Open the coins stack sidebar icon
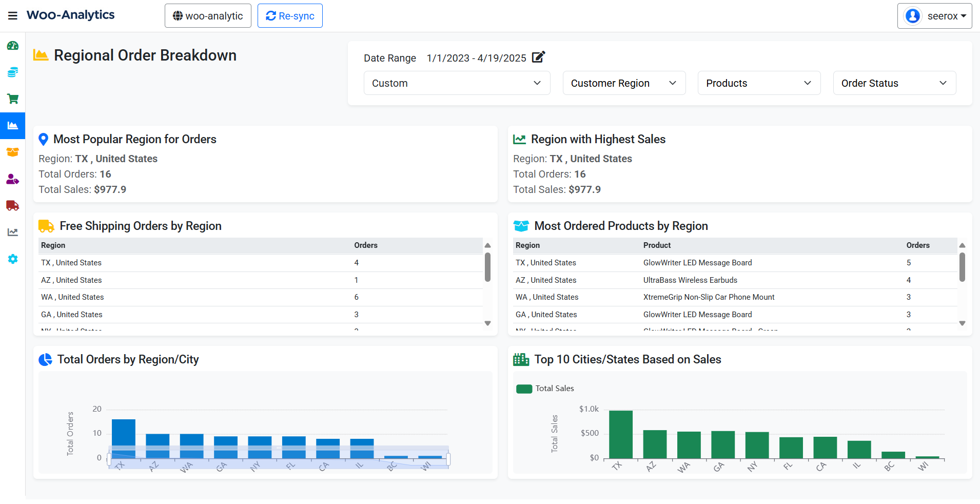This screenshot has height=504, width=980. (13, 72)
